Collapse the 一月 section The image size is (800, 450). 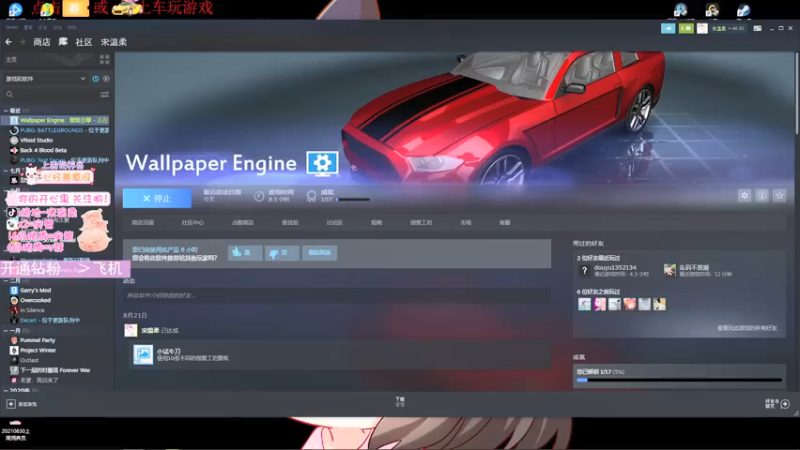tap(6, 331)
